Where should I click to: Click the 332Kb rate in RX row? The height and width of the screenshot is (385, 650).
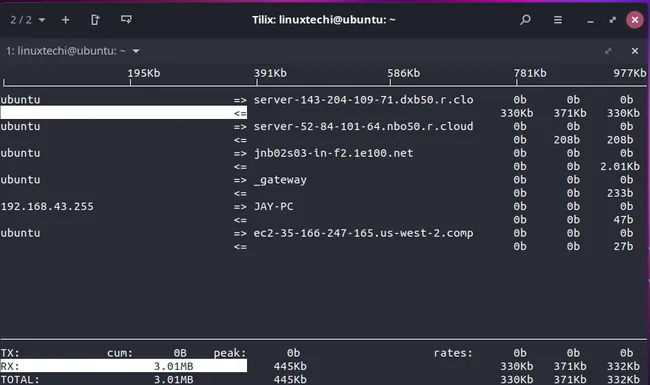pyautogui.click(x=623, y=366)
